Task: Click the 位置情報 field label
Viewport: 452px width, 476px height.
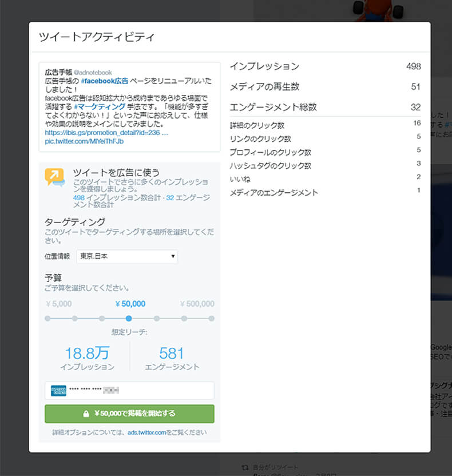Action: (57, 256)
